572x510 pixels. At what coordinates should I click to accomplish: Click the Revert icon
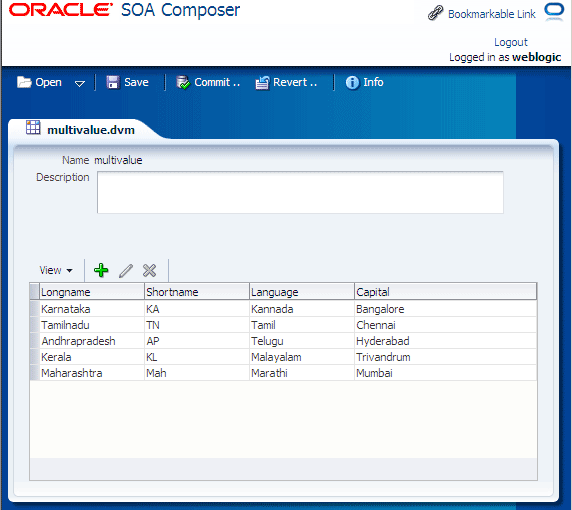pyautogui.click(x=262, y=83)
